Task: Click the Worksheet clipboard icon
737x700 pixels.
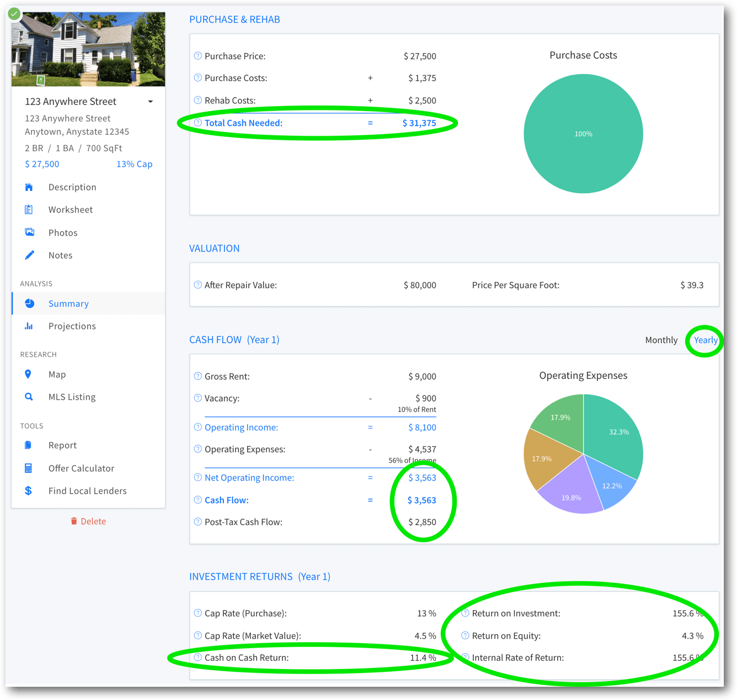Action: click(x=29, y=210)
